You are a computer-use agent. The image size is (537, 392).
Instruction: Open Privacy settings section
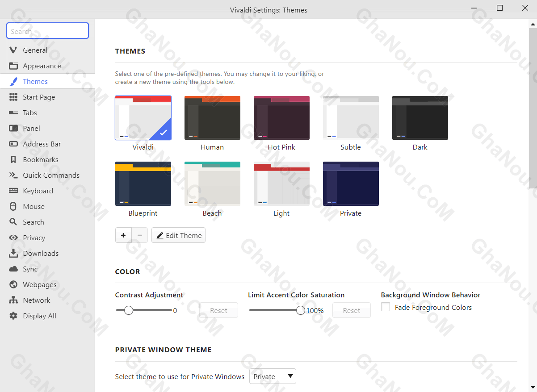[x=34, y=238]
